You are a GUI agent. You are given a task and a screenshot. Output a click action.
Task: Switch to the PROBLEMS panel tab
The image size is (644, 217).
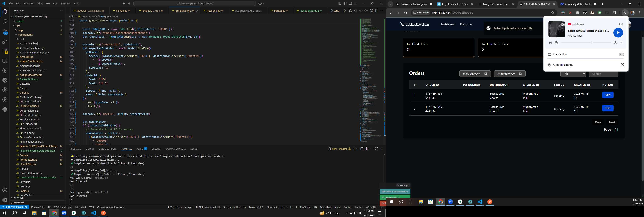point(75,149)
